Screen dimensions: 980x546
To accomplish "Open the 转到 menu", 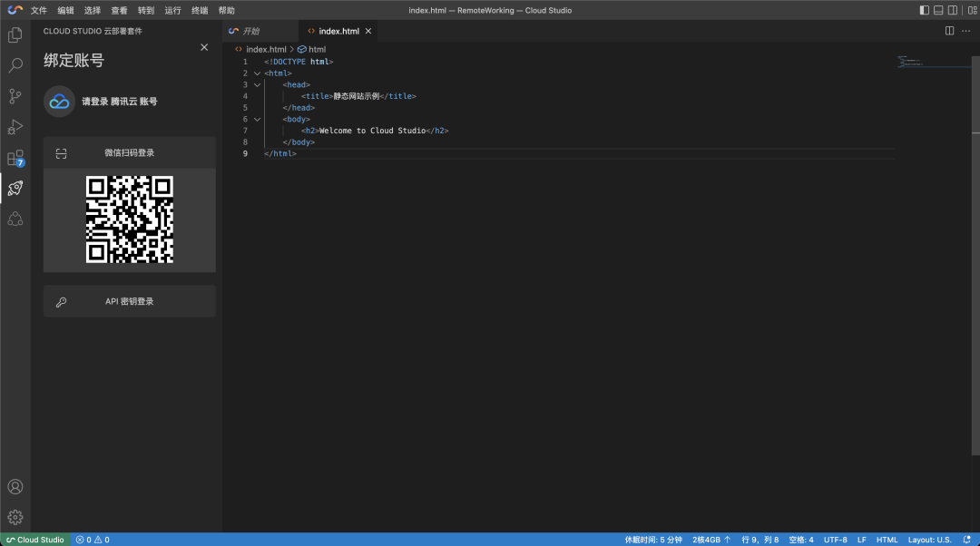I will click(146, 11).
